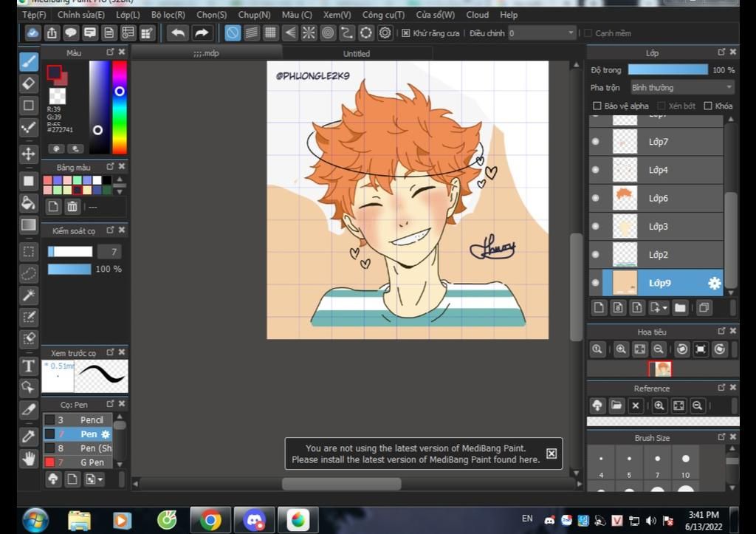Pick the black swatch in Bảng màu
This screenshot has height=534, width=756.
[107, 180]
